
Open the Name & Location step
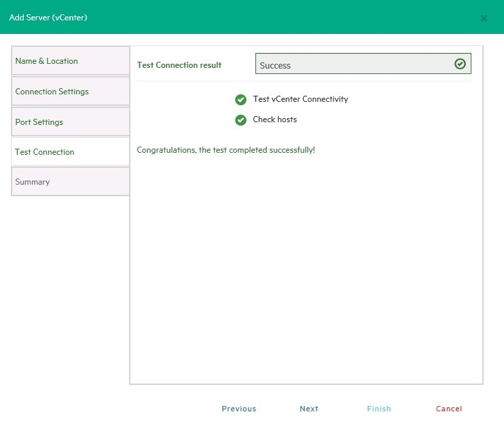[x=71, y=60]
